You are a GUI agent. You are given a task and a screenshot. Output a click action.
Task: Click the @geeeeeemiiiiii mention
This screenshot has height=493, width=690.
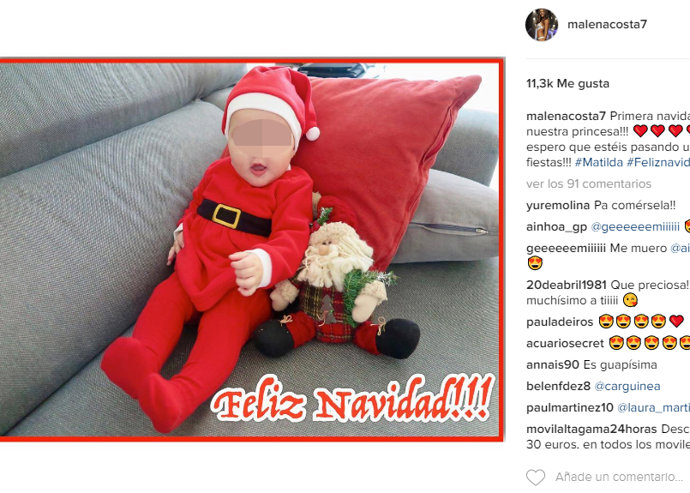(x=635, y=227)
